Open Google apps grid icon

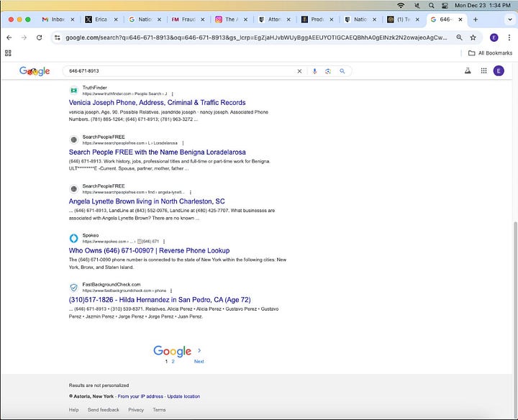(x=483, y=70)
